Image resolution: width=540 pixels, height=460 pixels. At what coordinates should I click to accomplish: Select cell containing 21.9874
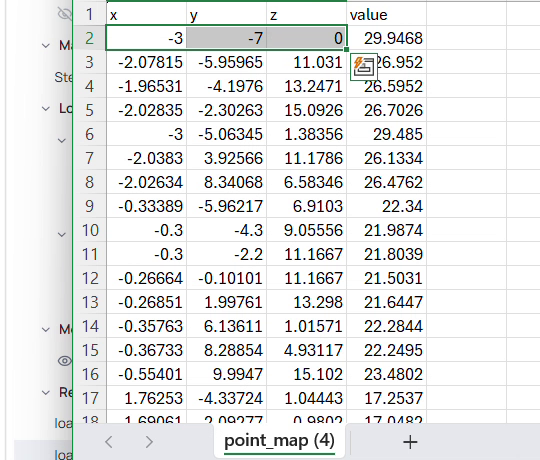pyautogui.click(x=386, y=230)
